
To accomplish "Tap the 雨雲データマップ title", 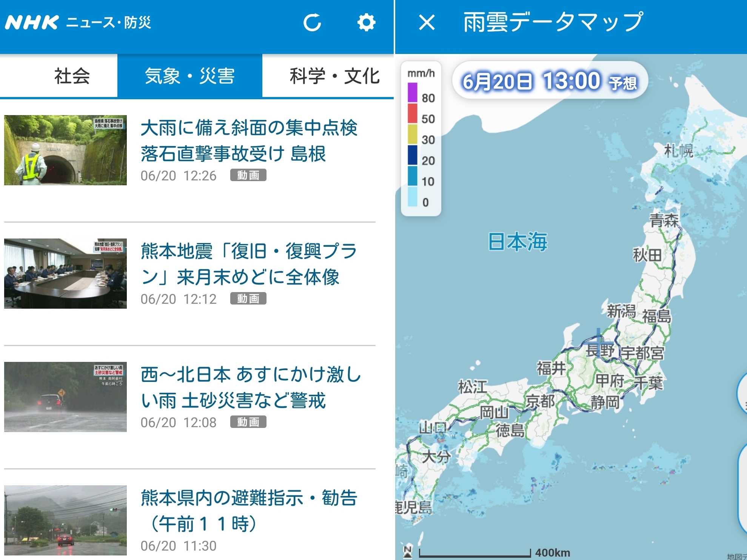I will point(553,22).
